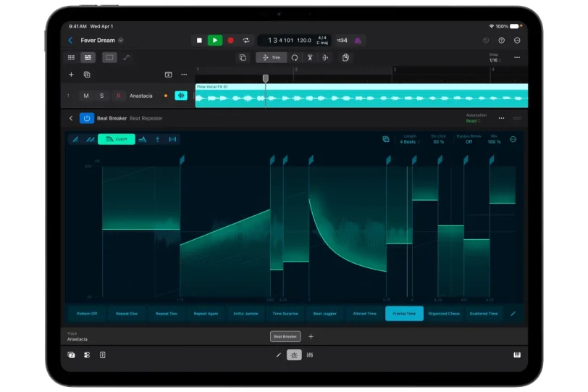588x392 pixels.
Task: Select the Fractal Time pattern
Action: tap(404, 314)
